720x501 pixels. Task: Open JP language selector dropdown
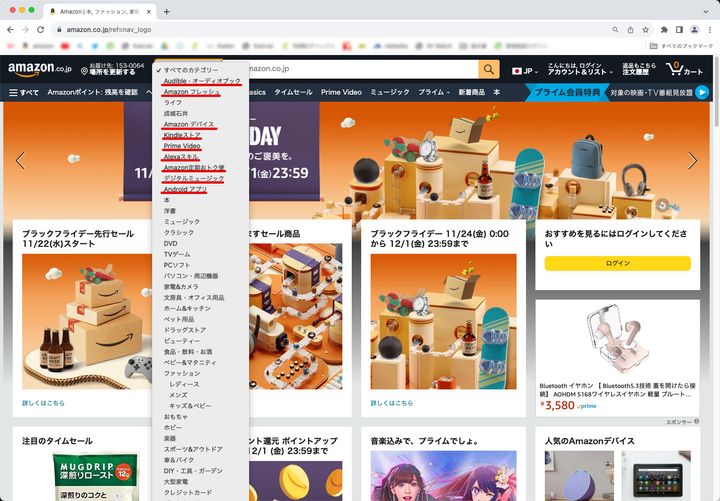pyautogui.click(x=526, y=71)
